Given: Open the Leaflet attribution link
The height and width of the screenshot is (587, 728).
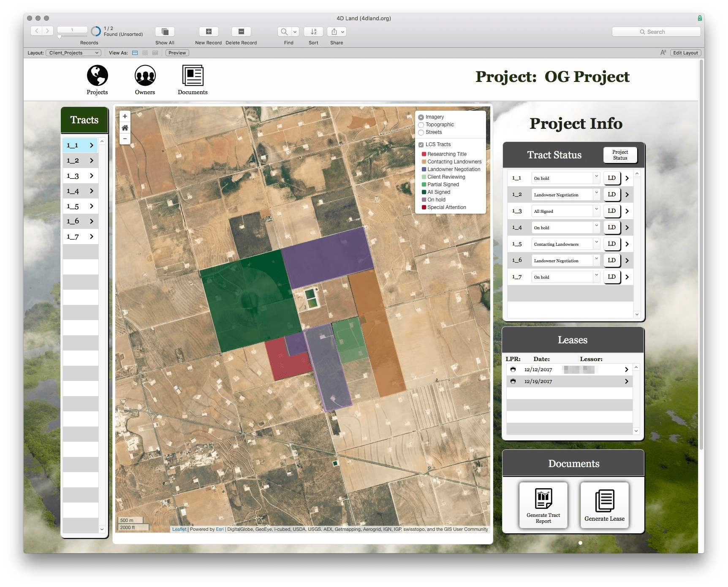Looking at the screenshot, I should pos(179,529).
